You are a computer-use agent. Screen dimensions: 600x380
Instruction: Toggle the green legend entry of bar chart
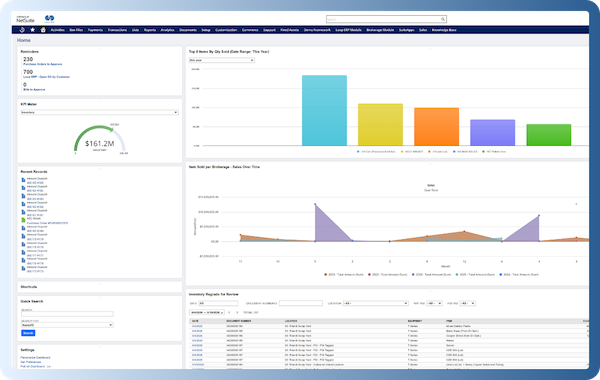coord(494,152)
